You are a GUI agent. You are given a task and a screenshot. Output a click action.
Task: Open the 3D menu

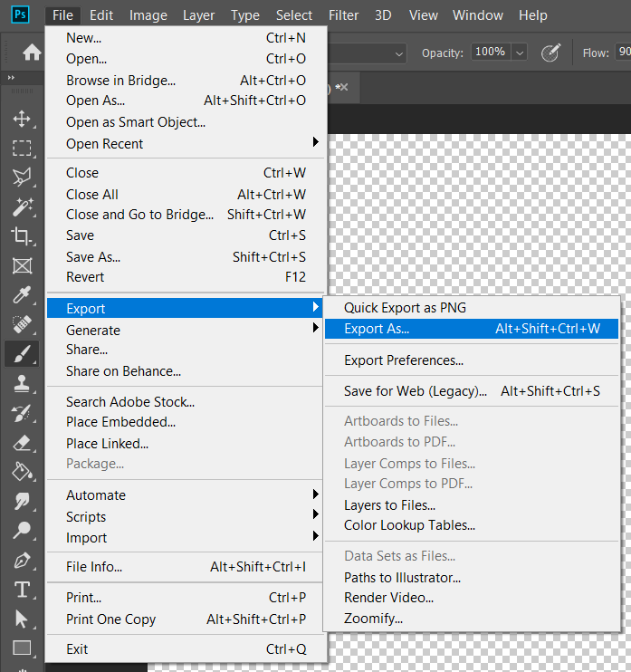(x=383, y=15)
